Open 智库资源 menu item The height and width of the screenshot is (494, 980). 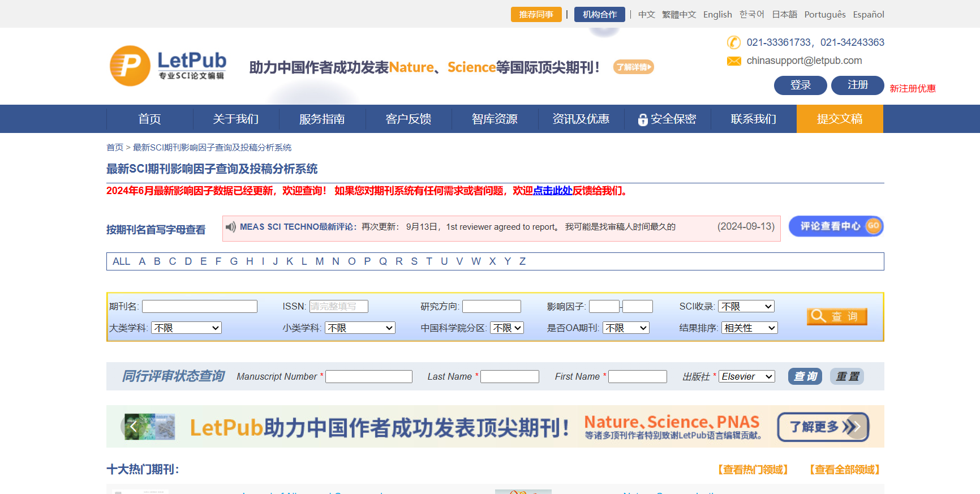pos(495,119)
